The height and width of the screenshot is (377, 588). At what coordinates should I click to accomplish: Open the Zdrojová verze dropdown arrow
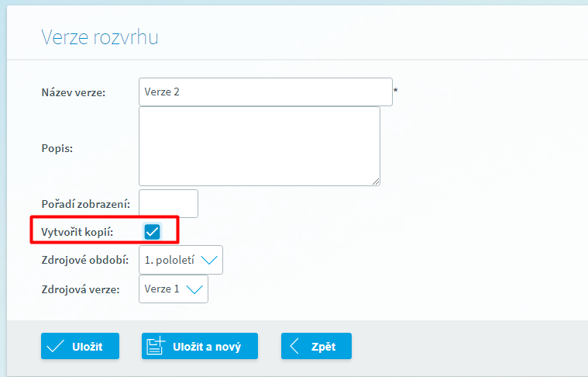(194, 289)
